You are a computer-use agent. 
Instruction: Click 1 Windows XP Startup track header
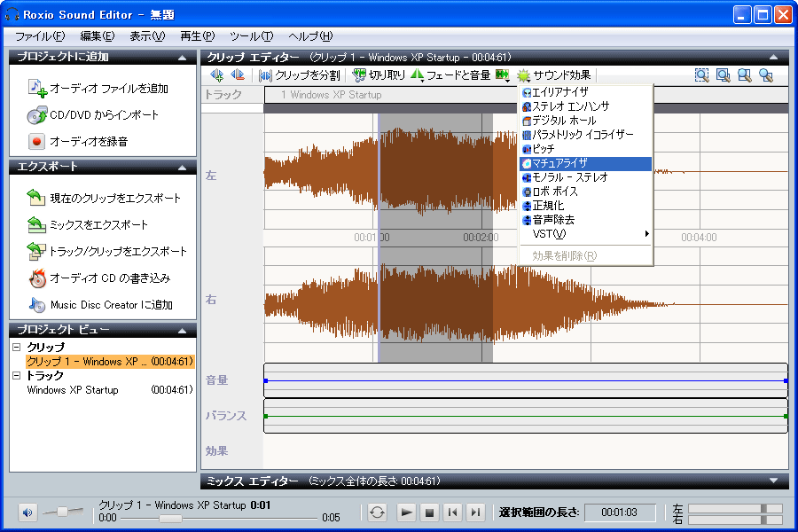[x=390, y=95]
